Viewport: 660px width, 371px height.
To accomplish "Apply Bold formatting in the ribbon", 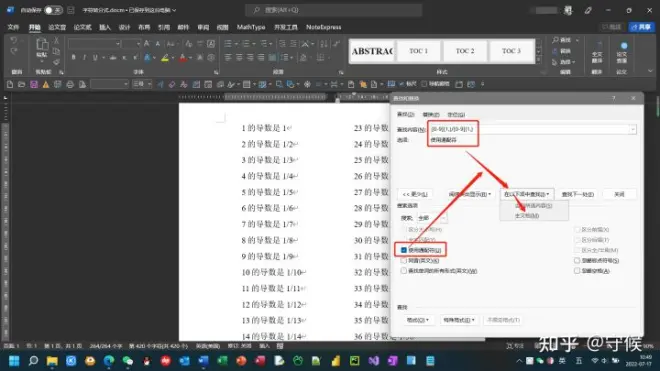I will (x=74, y=58).
